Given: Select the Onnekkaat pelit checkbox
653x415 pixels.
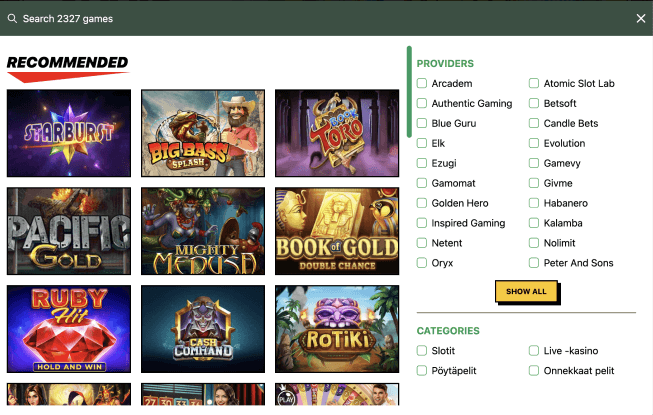Looking at the screenshot, I should pos(534,371).
